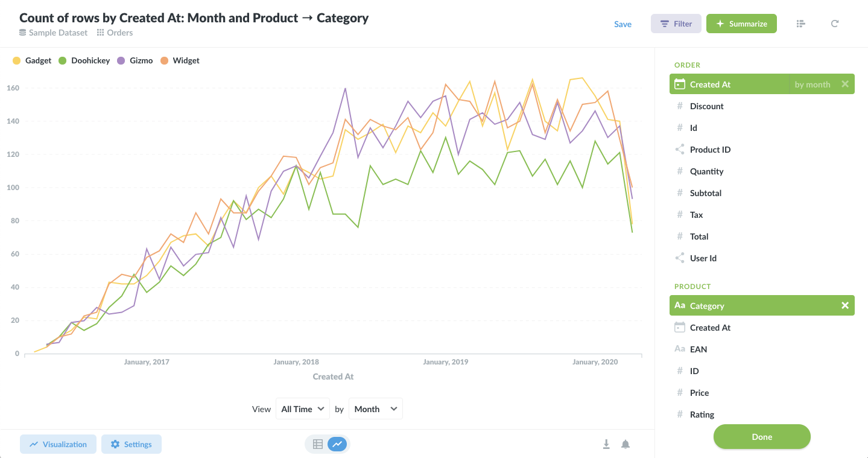Click the alert bell icon

pos(626,444)
